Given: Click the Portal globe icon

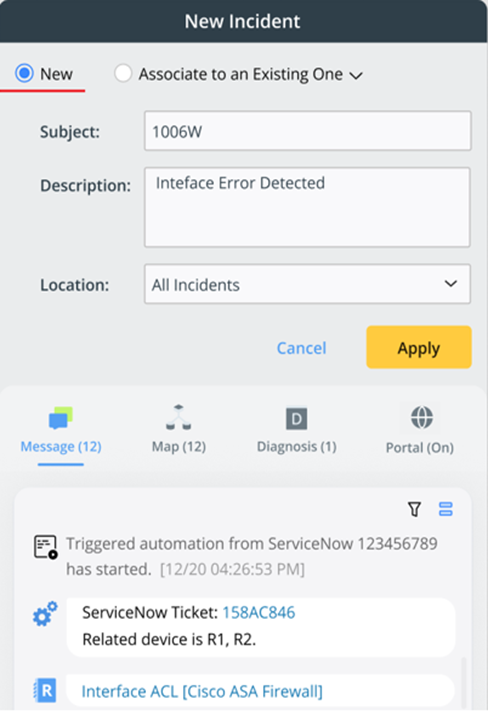Looking at the screenshot, I should pos(422,418).
